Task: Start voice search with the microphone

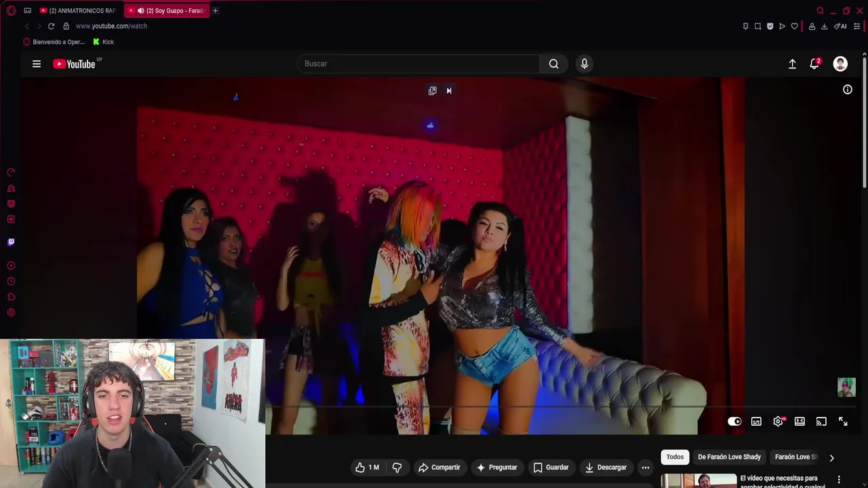Action: [x=585, y=64]
